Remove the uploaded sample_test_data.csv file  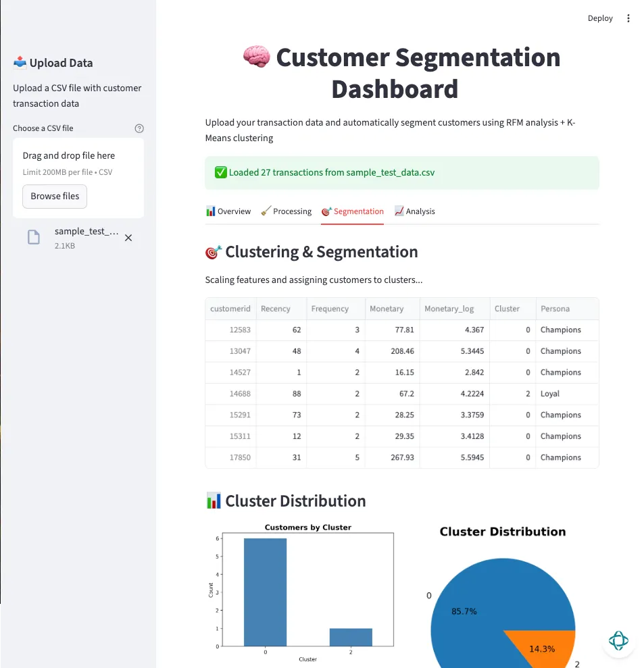point(128,238)
